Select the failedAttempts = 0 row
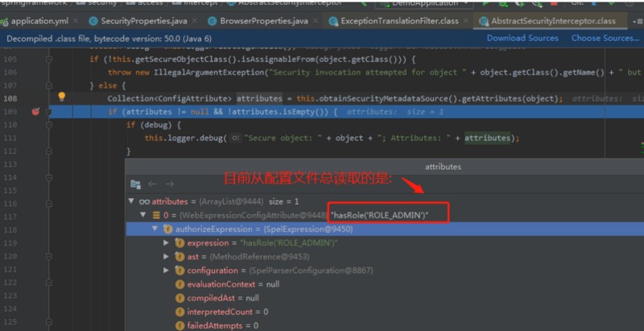The height and width of the screenshot is (331, 644). [x=385, y=325]
